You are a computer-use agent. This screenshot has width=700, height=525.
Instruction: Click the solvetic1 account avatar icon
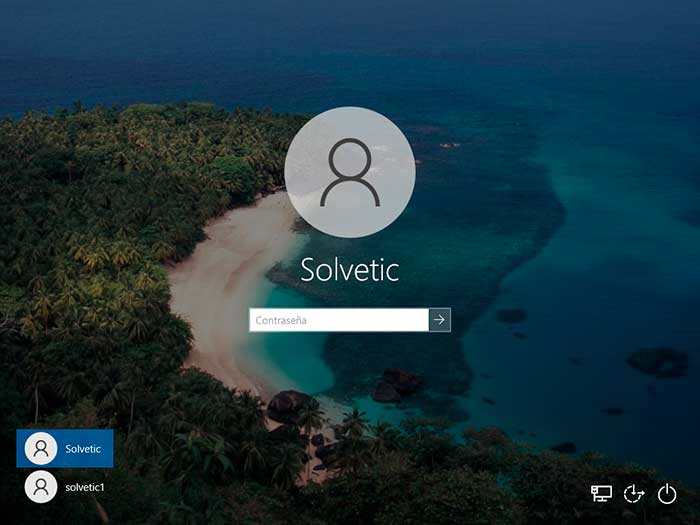pyautogui.click(x=41, y=487)
